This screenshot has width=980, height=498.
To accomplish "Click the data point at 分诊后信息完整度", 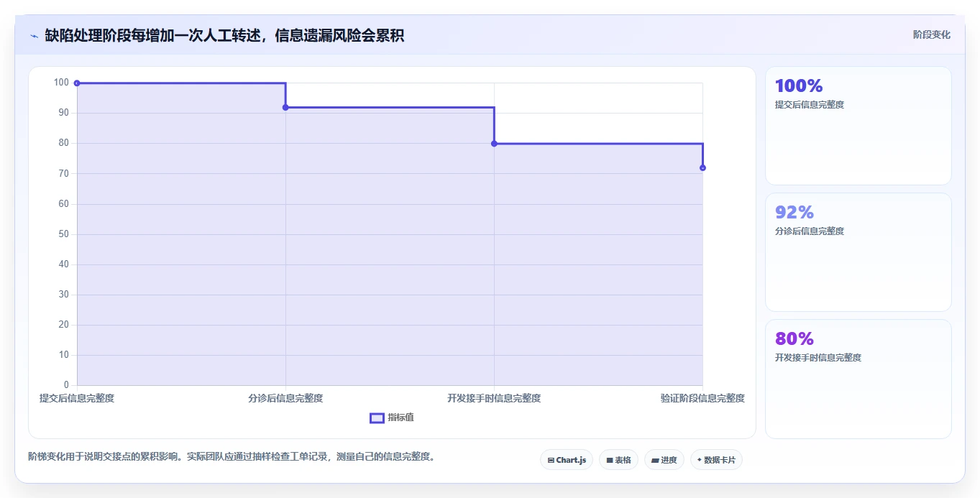I will tap(285, 108).
